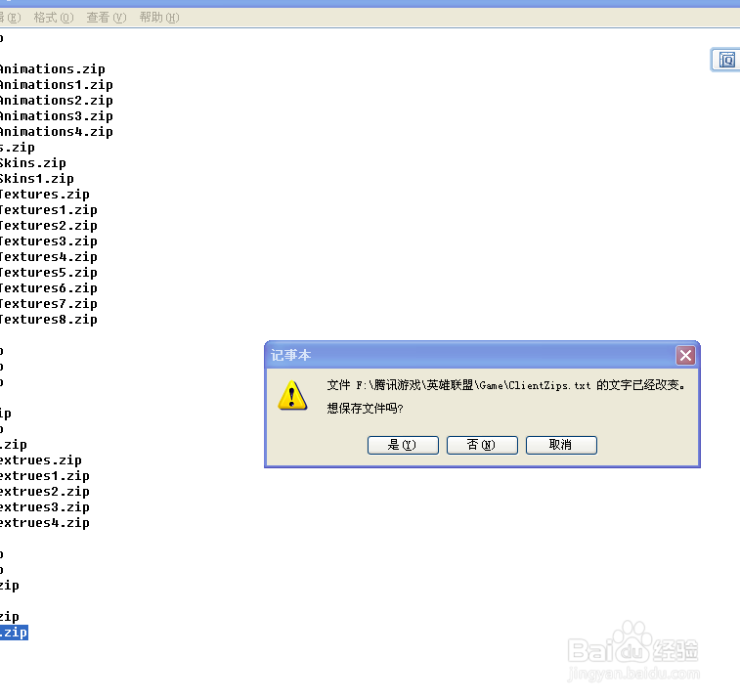Click the line Animations2.zip
The width and height of the screenshot is (740, 700).
click(56, 101)
